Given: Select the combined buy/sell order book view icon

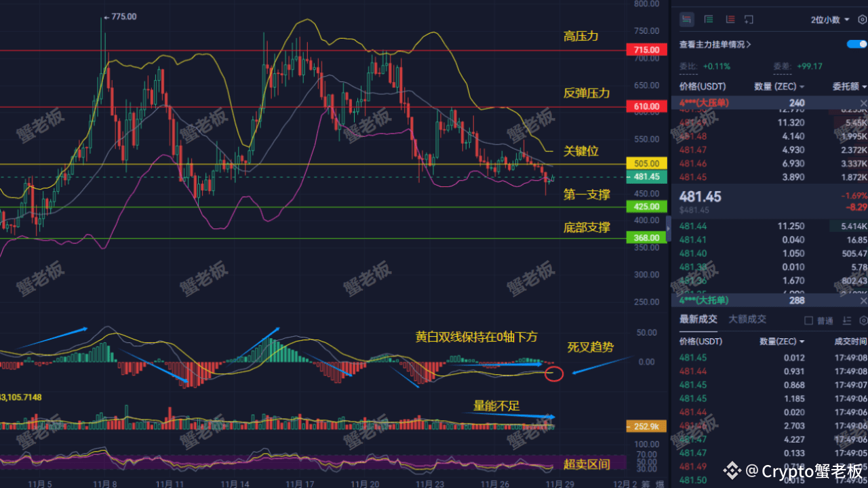Looking at the screenshot, I should pos(687,20).
